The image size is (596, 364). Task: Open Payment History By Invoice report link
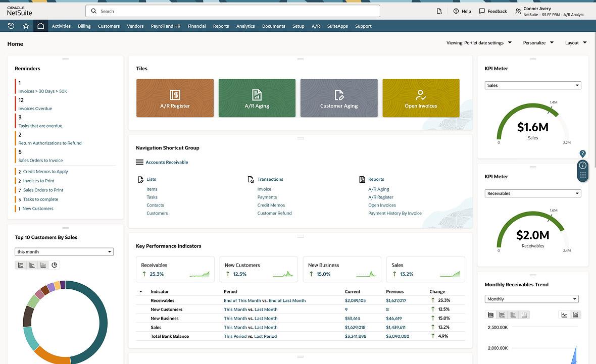pyautogui.click(x=395, y=213)
